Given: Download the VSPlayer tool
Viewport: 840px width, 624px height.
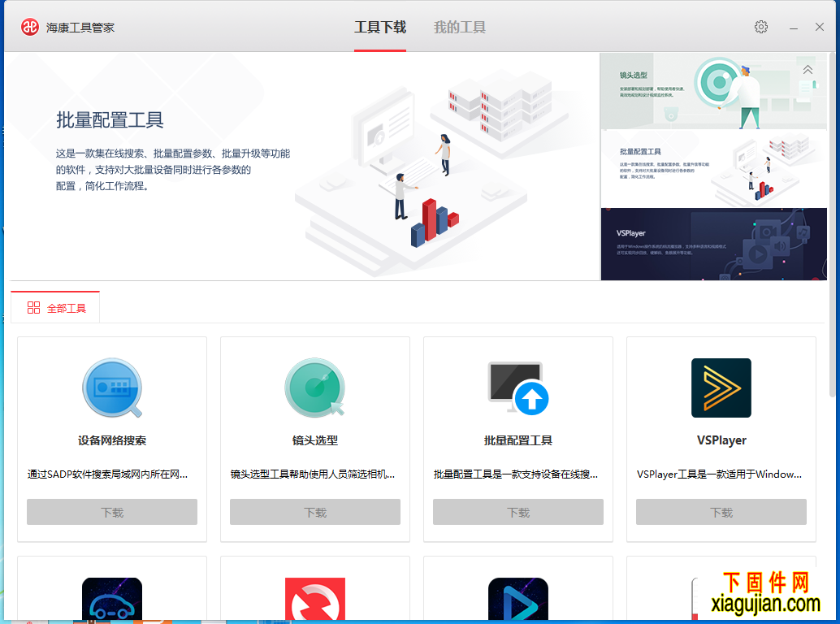Looking at the screenshot, I should [721, 512].
